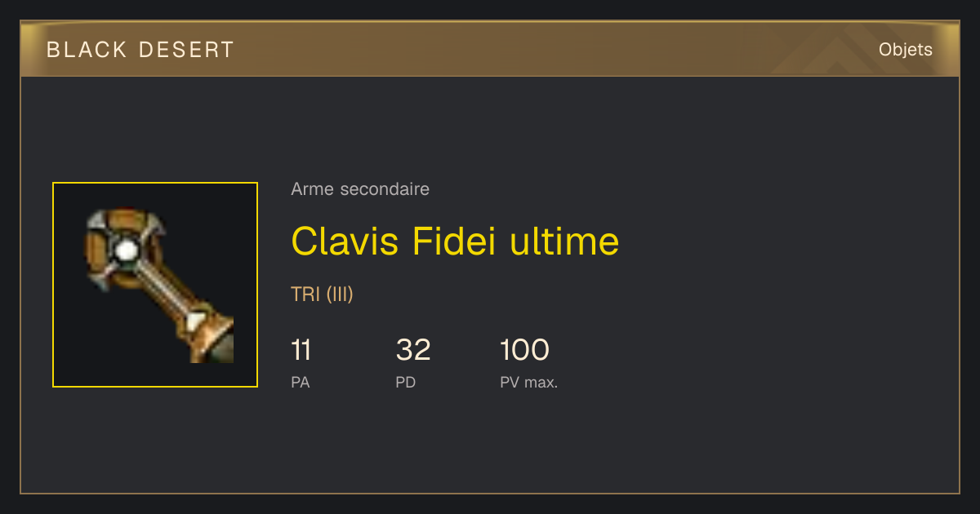Screen dimensions: 980x514
Task: Click the word Clavis in item title
Action: 346,241
